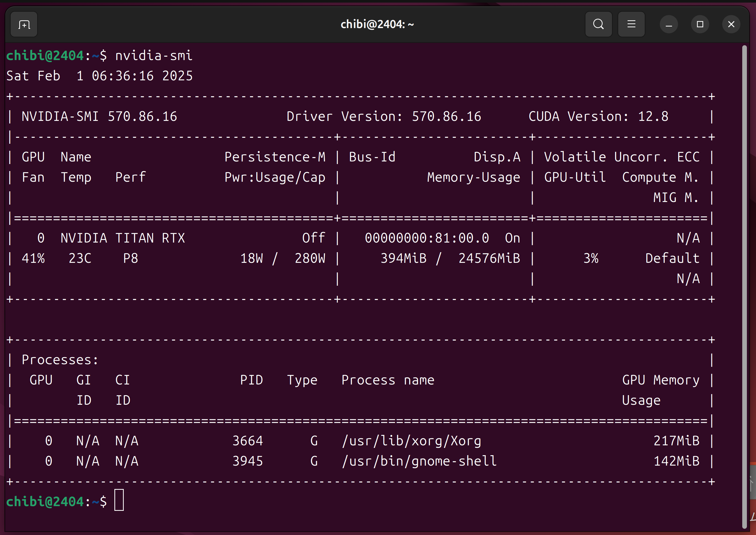The image size is (756, 535).
Task: Click the window title chibi@2404: ~
Action: coord(377,24)
